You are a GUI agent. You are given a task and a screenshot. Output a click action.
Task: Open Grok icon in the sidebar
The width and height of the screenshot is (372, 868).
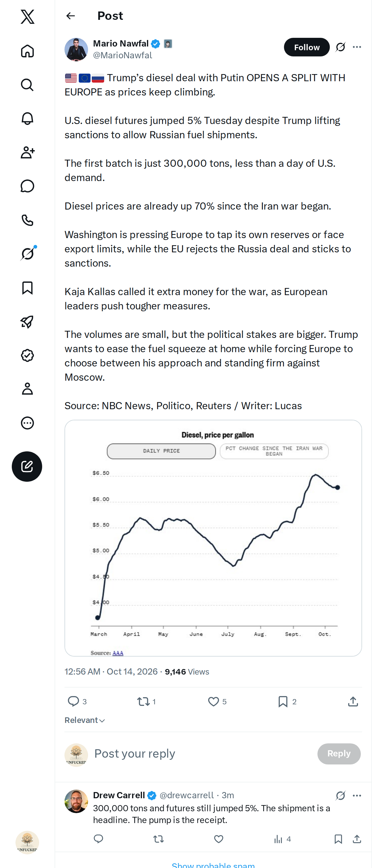pyautogui.click(x=27, y=254)
